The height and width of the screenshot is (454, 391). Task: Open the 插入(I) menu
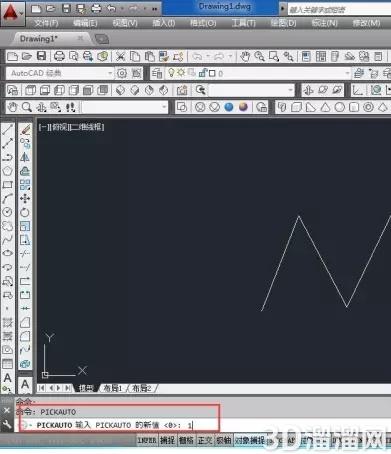[164, 23]
